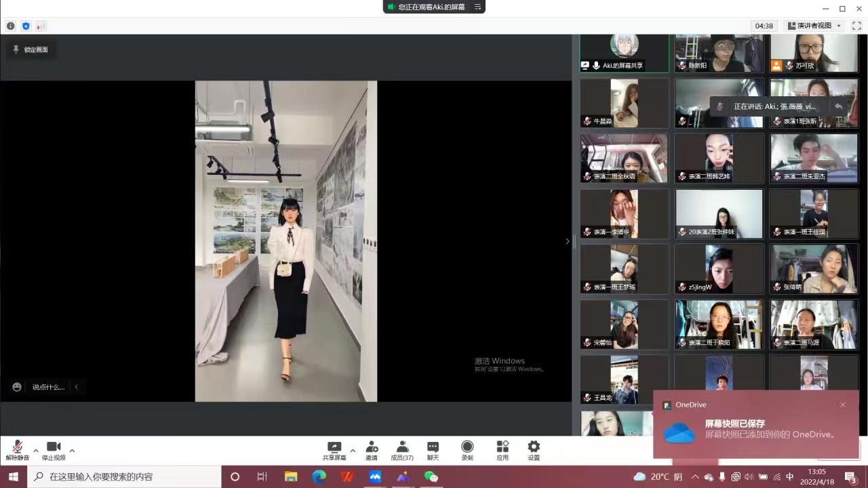The height and width of the screenshot is (488, 868).
Task: Open 演讲者视图 layout dropdown
Action: [x=814, y=26]
